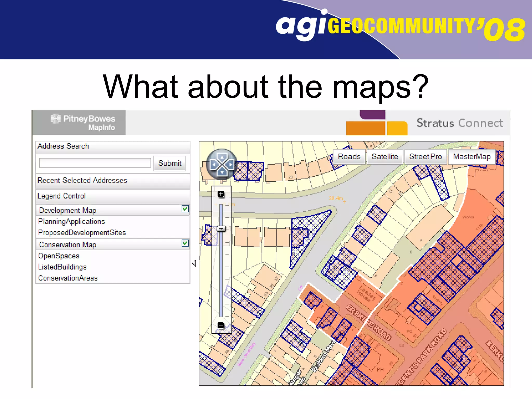Select the OpenSpaces layer

coord(59,256)
